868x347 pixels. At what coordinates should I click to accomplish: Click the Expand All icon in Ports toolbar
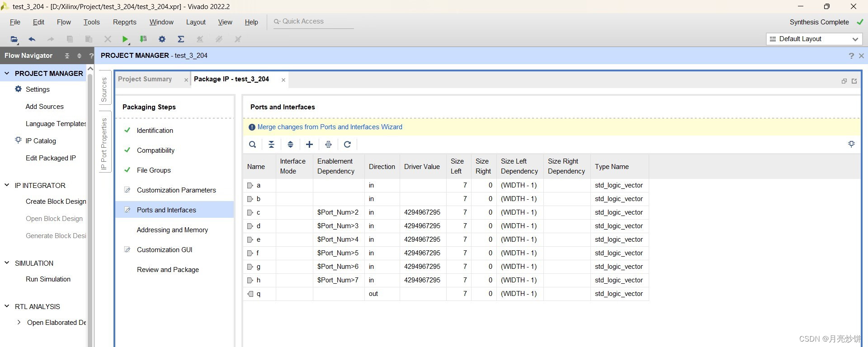290,145
